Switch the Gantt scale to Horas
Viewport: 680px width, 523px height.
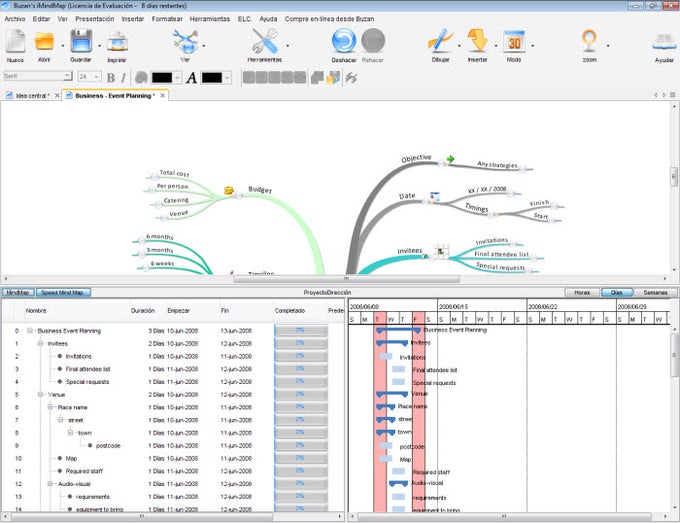[582, 293]
